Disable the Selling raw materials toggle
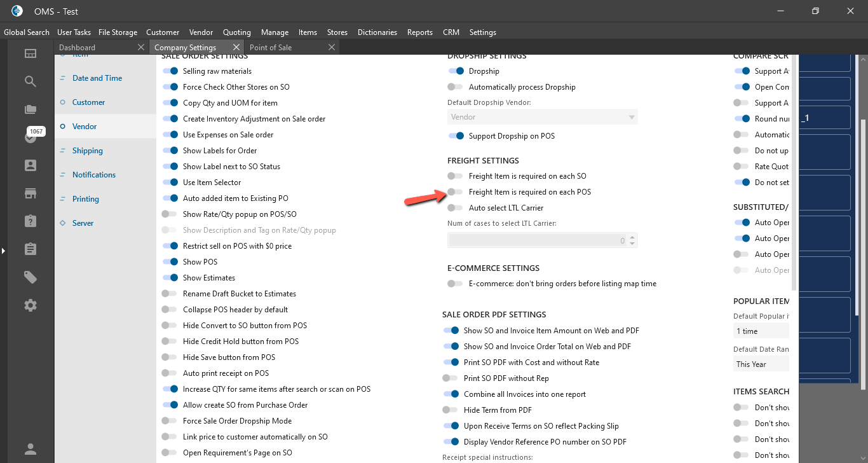868x463 pixels. (x=170, y=71)
